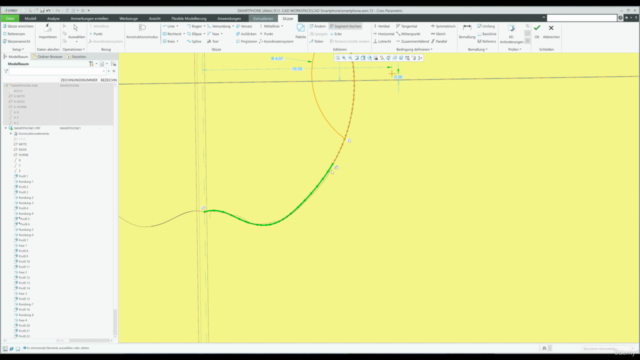Collapse SMARTPHONE1.PRT tree node
Image resolution: width=640 pixels, height=360 pixels.
[x=6, y=128]
